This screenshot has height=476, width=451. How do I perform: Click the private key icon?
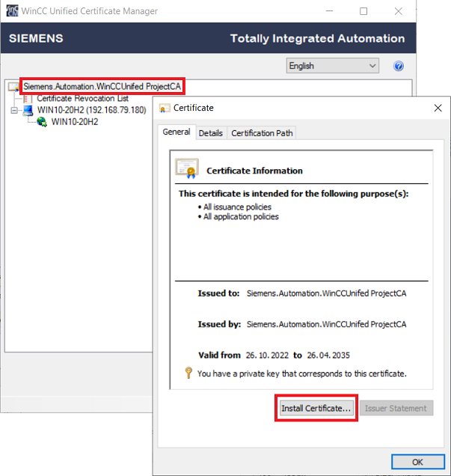pos(188,373)
